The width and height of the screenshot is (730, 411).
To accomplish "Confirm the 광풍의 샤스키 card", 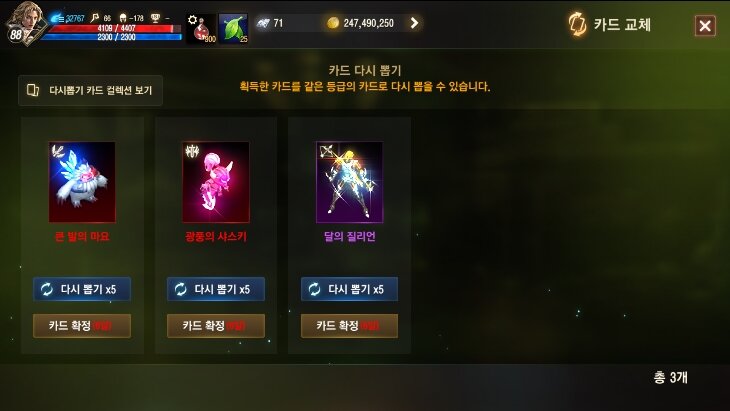I will click(216, 325).
